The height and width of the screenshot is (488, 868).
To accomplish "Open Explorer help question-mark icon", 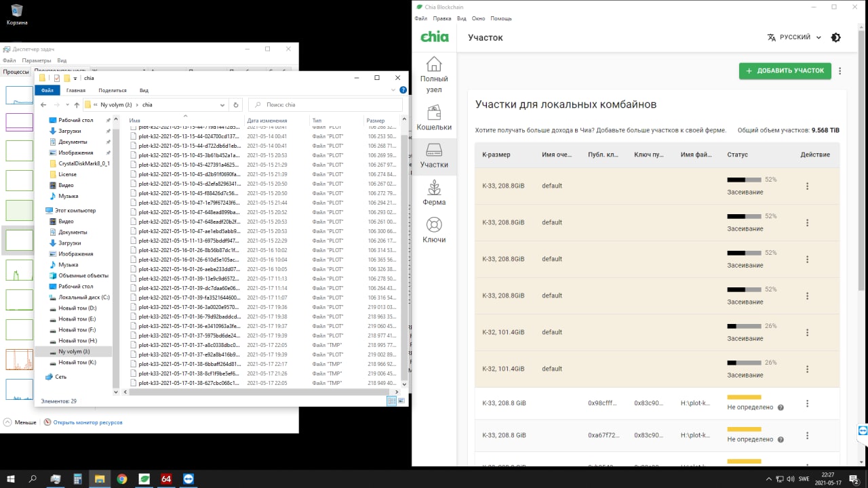I will pyautogui.click(x=403, y=90).
